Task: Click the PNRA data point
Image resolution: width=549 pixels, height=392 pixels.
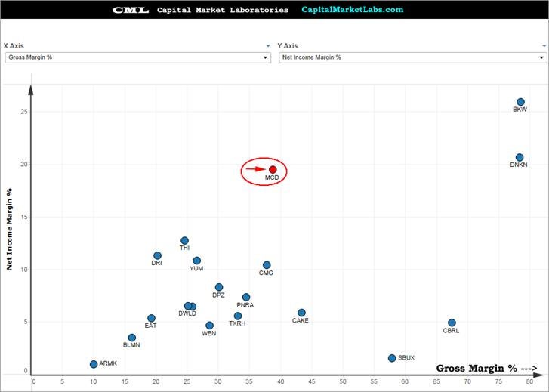Action: [246, 297]
